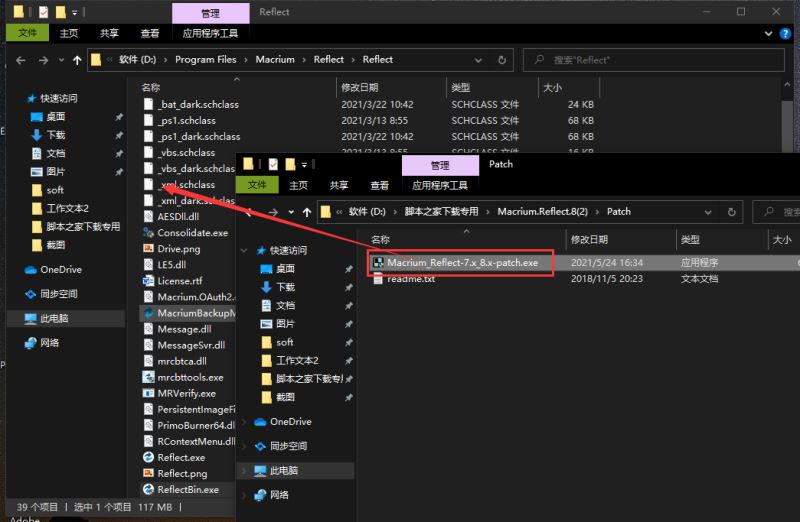The image size is (800, 522).
Task: Select License.rtf document icon
Action: [x=148, y=281]
